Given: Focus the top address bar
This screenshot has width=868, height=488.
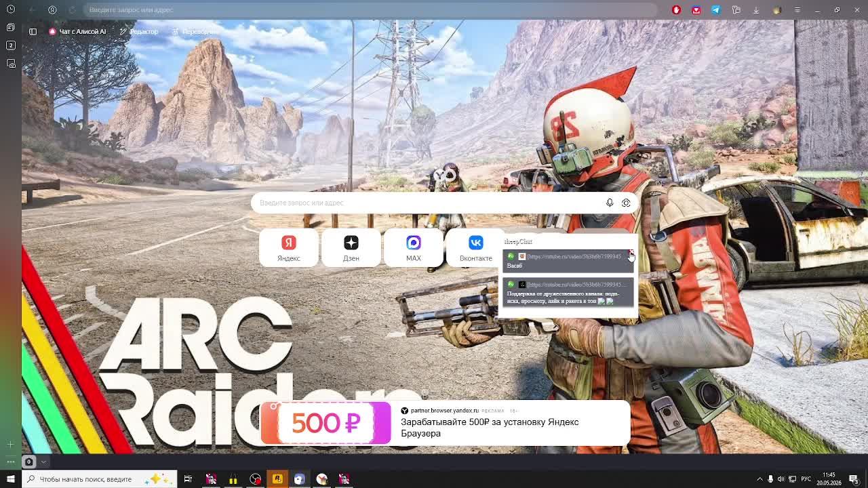Looking at the screenshot, I should pos(370,9).
